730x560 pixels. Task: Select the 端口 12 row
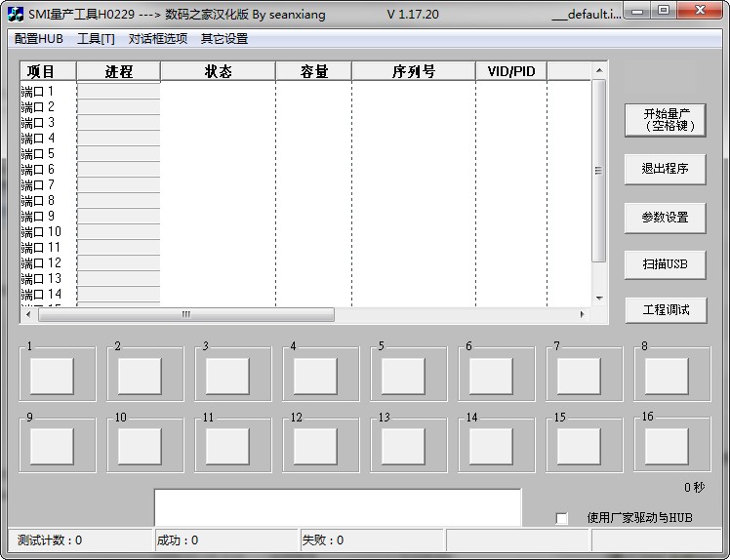click(x=305, y=263)
